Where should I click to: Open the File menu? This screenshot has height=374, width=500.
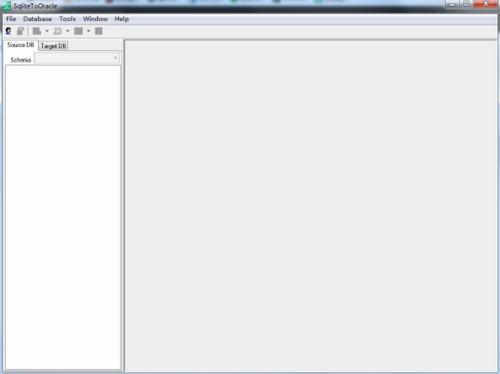(11, 19)
